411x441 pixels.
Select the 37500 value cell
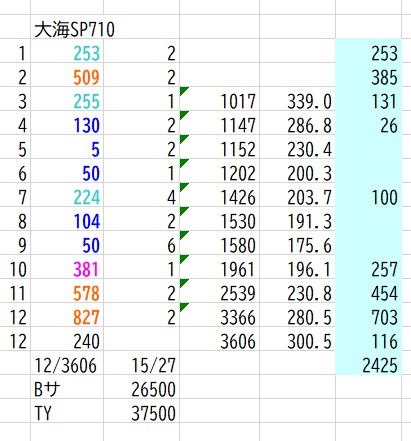pos(141,411)
